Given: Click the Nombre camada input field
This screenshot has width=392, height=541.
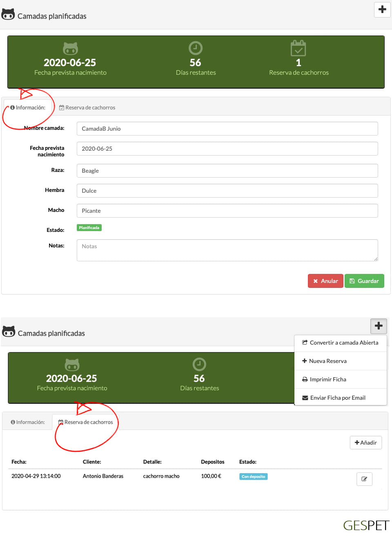Looking at the screenshot, I should [x=227, y=129].
